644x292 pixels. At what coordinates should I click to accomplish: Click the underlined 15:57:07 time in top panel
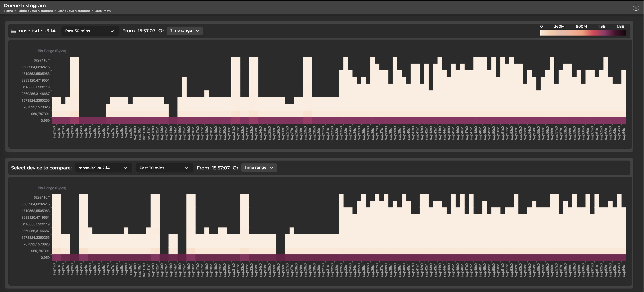(x=146, y=30)
